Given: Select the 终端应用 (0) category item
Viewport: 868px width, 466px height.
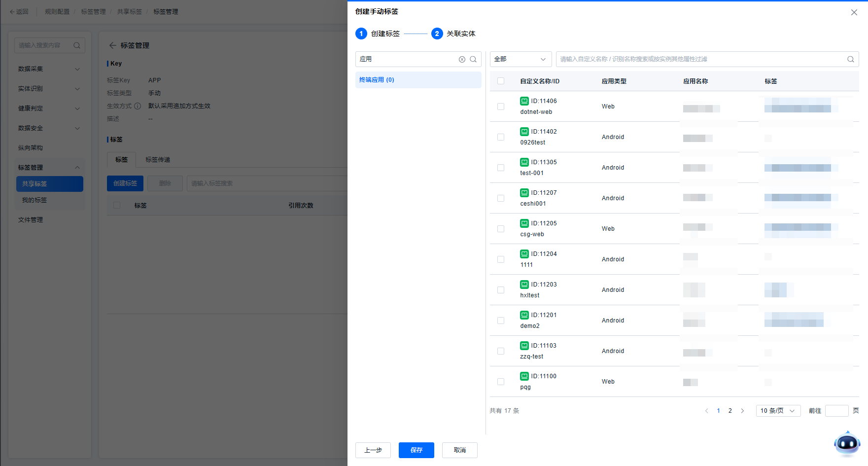Looking at the screenshot, I should 418,80.
